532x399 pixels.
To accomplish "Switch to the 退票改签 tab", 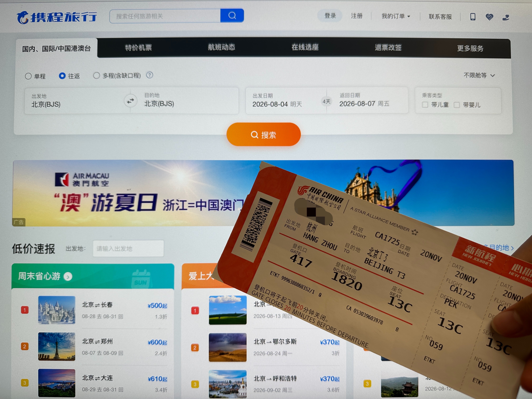I will coord(388,48).
